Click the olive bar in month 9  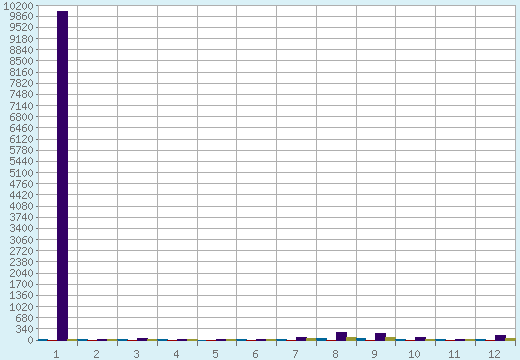(x=390, y=339)
